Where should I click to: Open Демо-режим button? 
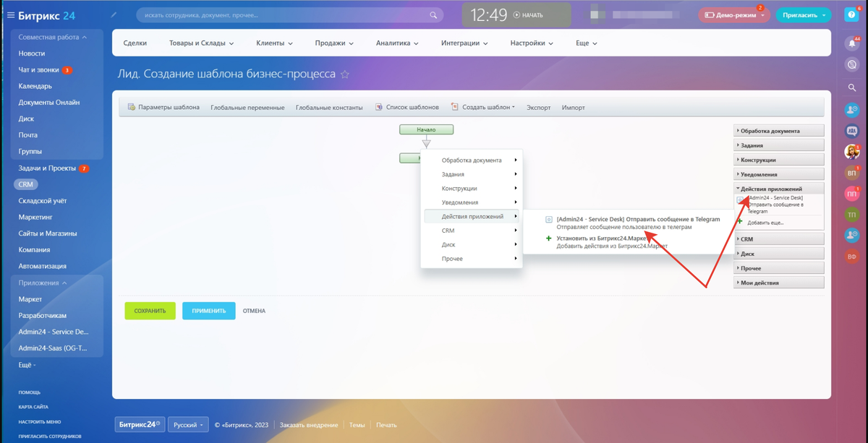click(734, 14)
